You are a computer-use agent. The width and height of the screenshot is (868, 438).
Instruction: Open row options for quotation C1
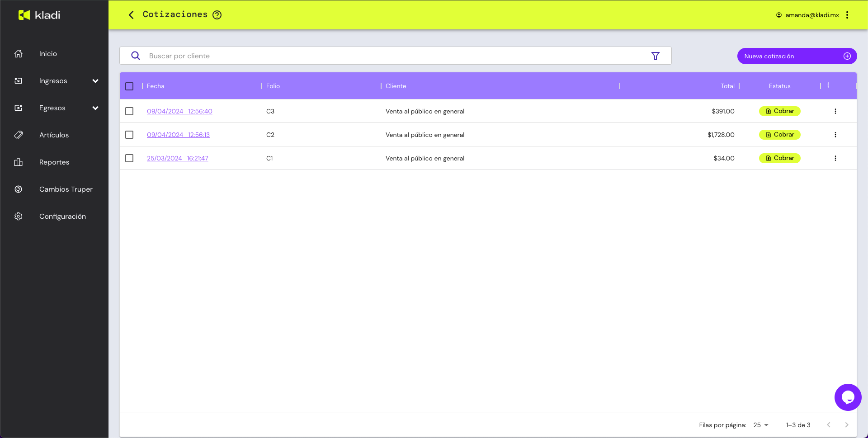click(835, 158)
